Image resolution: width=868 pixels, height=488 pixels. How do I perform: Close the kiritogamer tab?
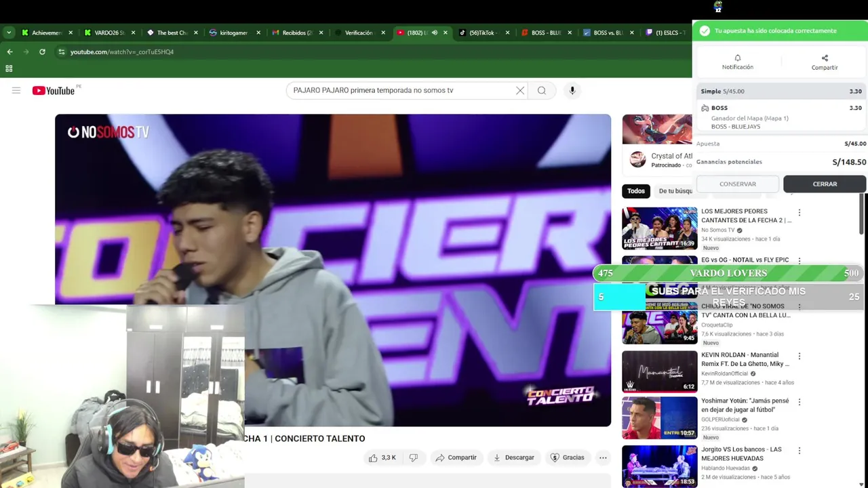coord(258,33)
